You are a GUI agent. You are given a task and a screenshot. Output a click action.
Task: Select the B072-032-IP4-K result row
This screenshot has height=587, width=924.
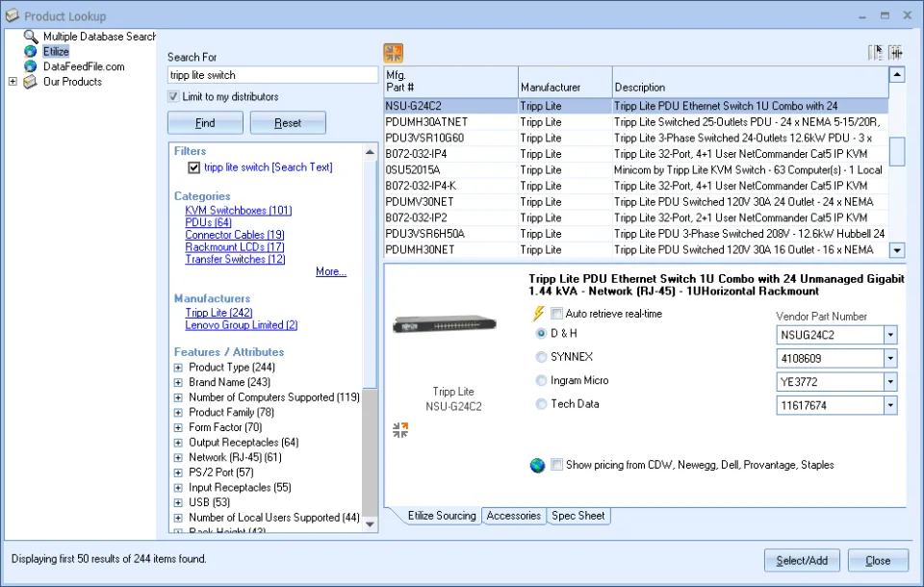(x=636, y=186)
